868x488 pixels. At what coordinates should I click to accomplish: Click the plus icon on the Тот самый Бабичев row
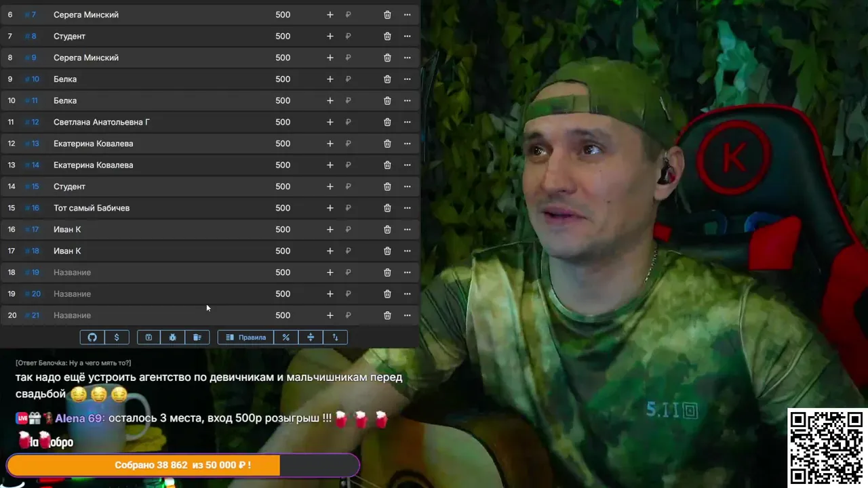coord(330,208)
